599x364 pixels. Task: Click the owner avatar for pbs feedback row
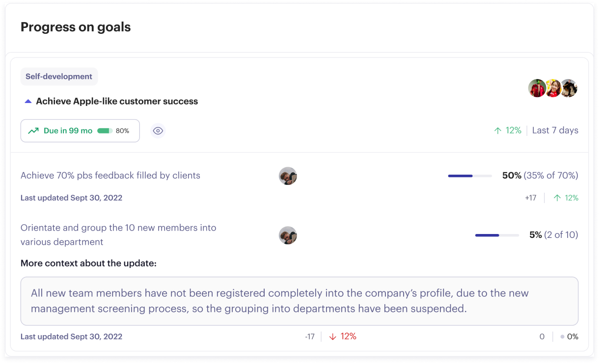[288, 176]
